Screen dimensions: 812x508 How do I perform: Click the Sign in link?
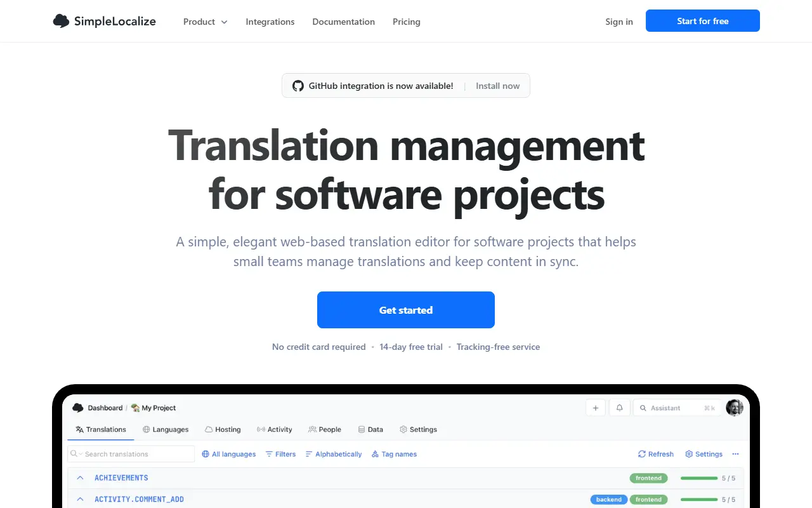pos(619,22)
